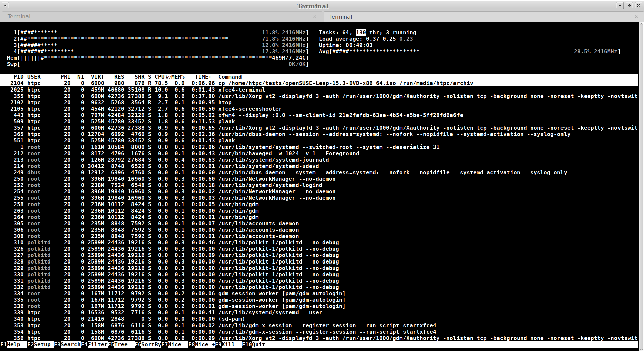Minimize the Terminal window
Image resolution: width=644 pixels, height=351 pixels.
(620, 6)
